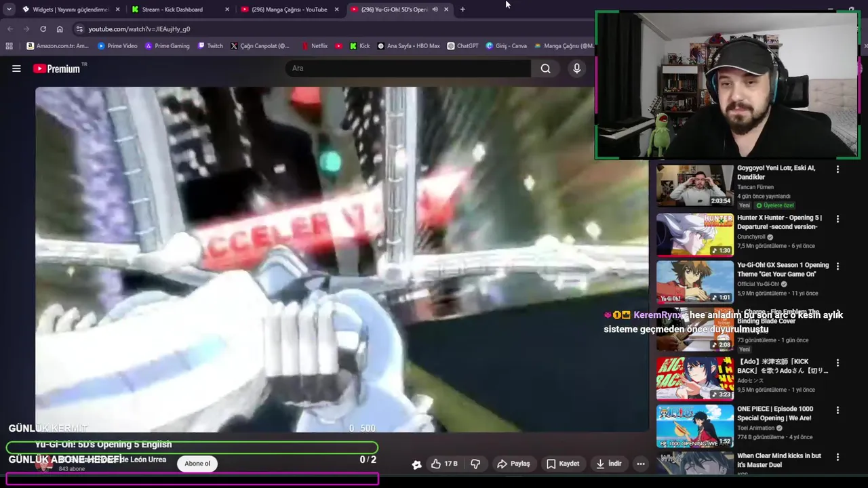Switch to Manga Çağrısı - YouTube tab
The width and height of the screenshot is (868, 488).
[289, 9]
